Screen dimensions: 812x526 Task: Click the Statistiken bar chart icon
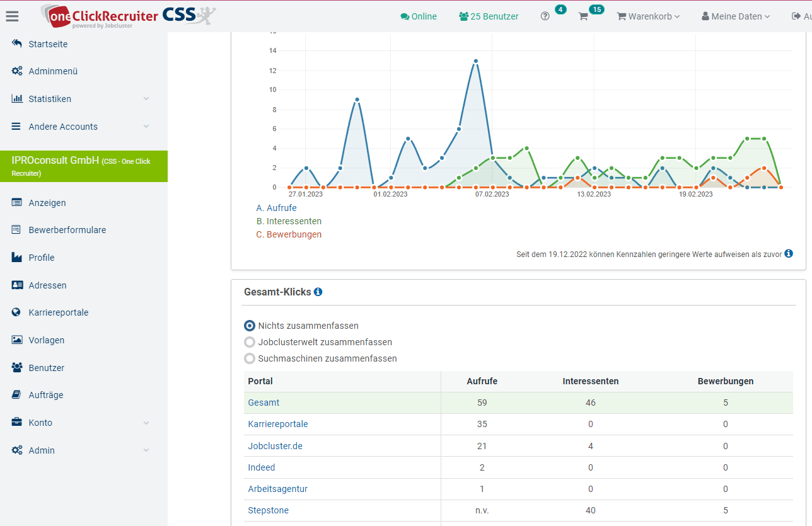17,99
